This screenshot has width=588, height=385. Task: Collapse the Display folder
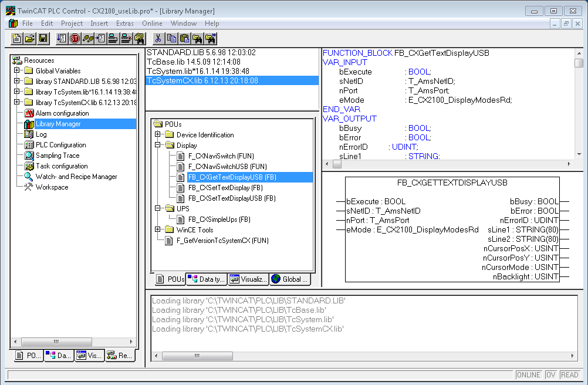[x=157, y=145]
